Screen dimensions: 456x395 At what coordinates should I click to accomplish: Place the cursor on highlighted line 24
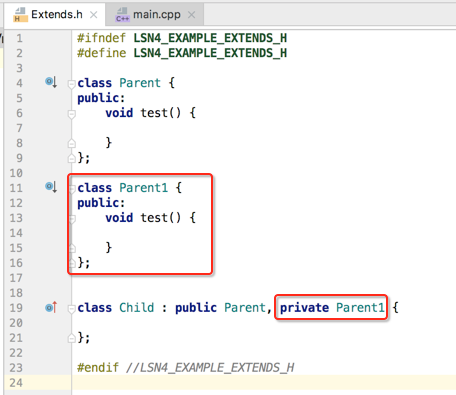[x=264, y=383]
